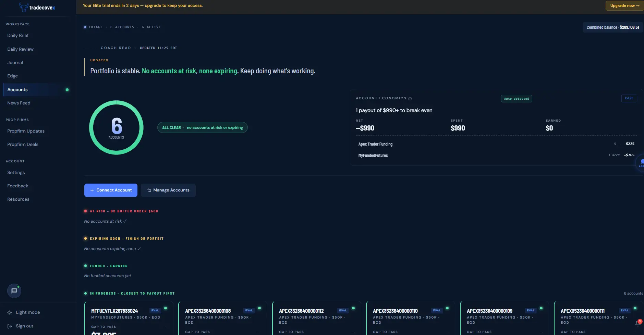Viewport: 644px width, 335px height.
Task: Click Manage Accounts button
Action: click(x=168, y=190)
